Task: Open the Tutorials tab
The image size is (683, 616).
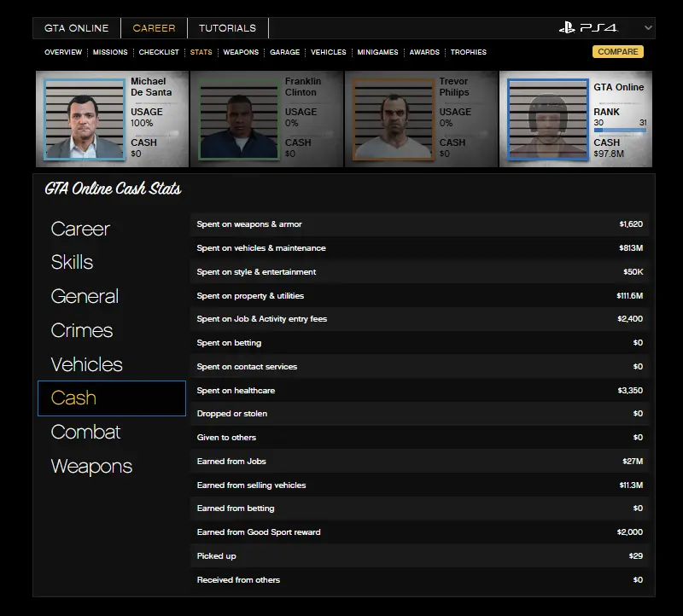Action: (x=228, y=28)
